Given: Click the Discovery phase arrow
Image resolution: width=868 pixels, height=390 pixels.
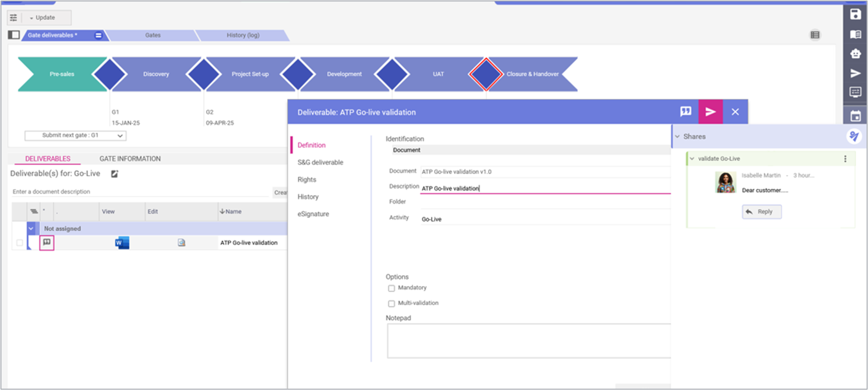Looking at the screenshot, I should pyautogui.click(x=156, y=74).
